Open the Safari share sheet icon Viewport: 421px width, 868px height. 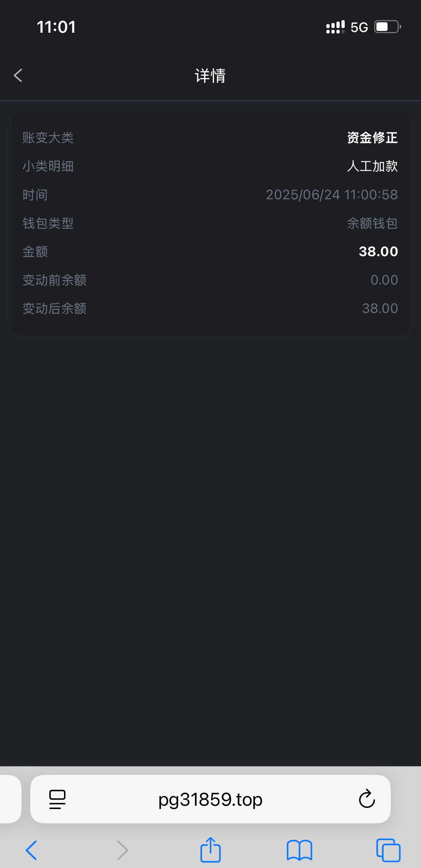[210, 850]
